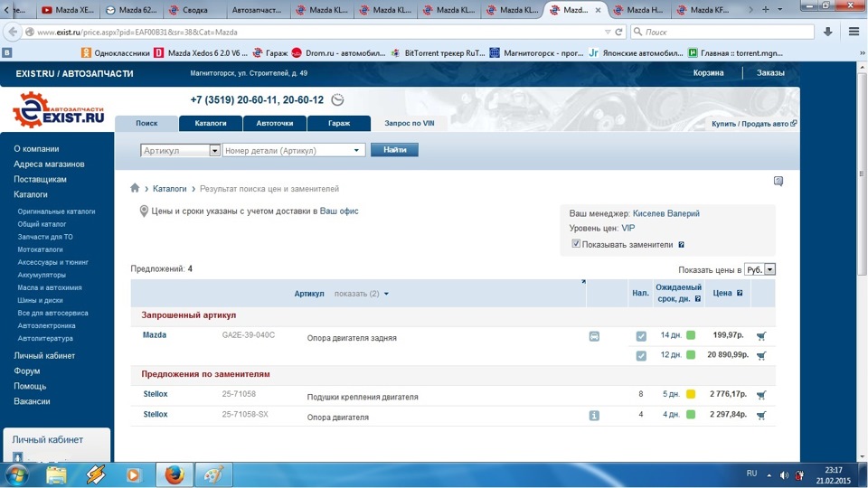Open Paint from the taskbar
Image resolution: width=868 pixels, height=488 pixels.
214,474
